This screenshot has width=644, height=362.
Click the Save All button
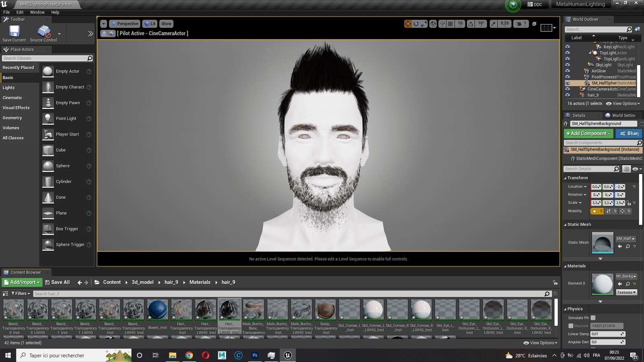57,282
